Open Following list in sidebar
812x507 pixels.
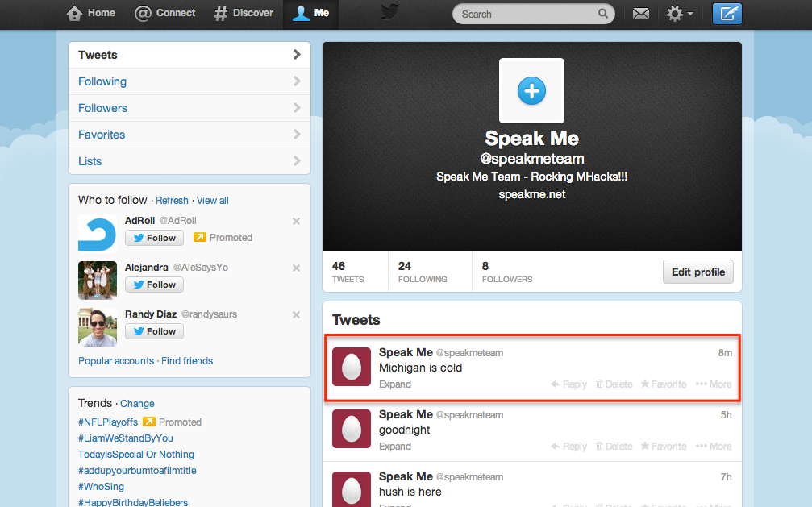pyautogui.click(x=189, y=81)
